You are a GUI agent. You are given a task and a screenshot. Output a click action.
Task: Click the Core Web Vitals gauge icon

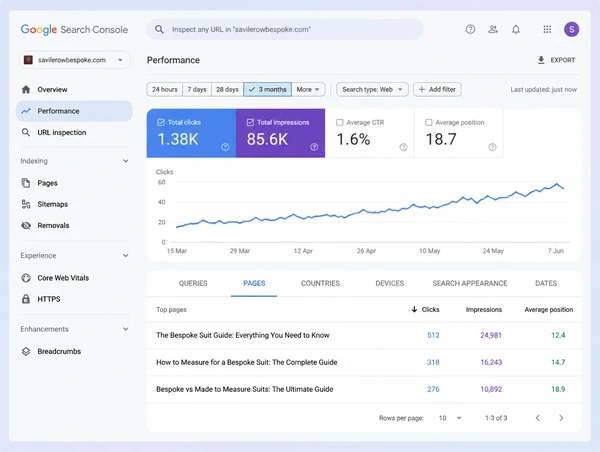click(26, 278)
